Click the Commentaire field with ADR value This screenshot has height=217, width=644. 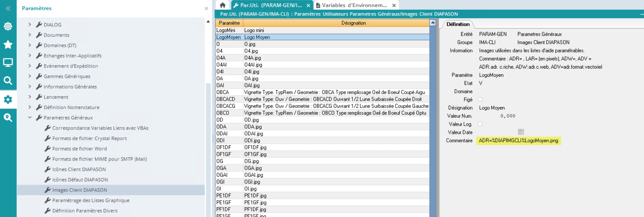click(x=518, y=141)
